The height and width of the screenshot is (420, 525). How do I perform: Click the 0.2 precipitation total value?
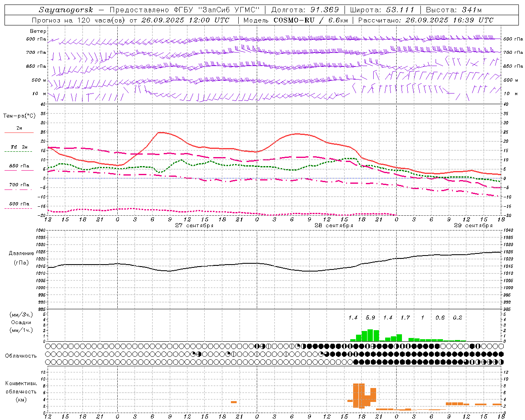(457, 317)
